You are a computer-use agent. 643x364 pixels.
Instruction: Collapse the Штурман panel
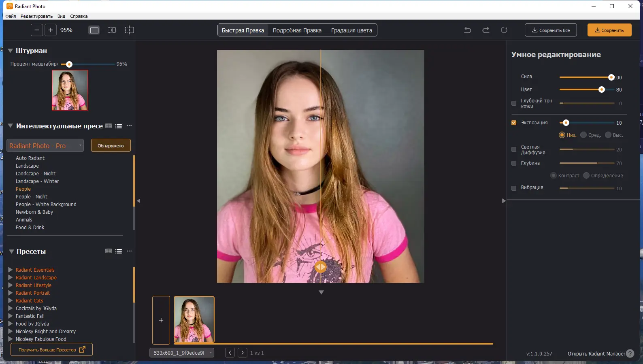coord(11,51)
